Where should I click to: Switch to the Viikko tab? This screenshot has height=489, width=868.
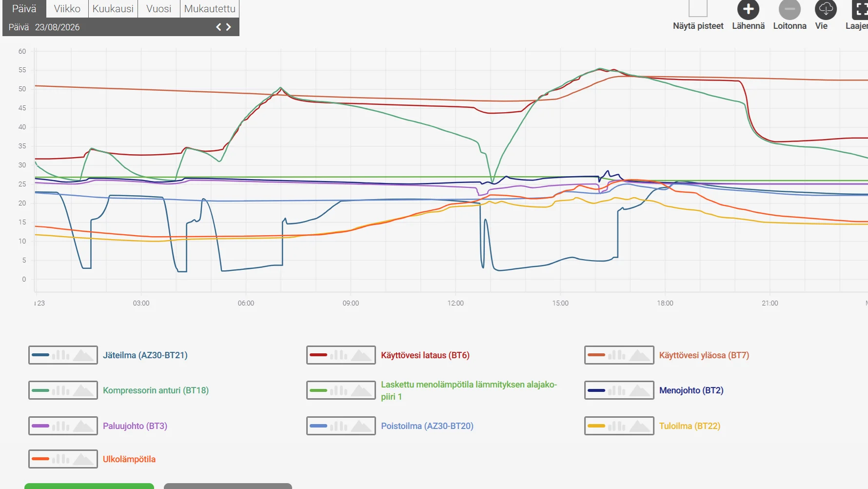coord(67,9)
